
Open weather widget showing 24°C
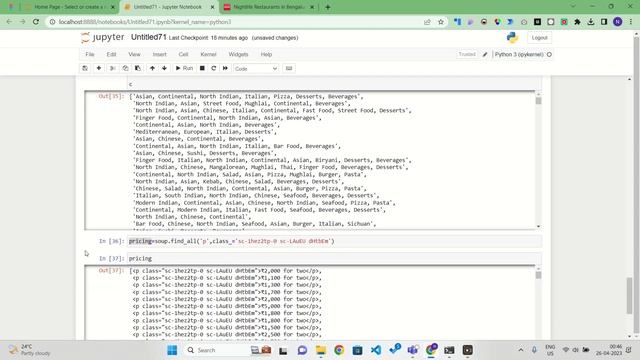tap(29, 350)
